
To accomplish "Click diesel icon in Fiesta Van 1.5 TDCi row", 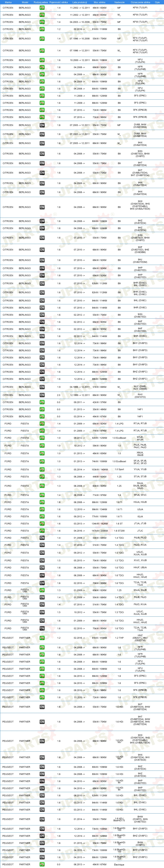I will coord(42,612).
